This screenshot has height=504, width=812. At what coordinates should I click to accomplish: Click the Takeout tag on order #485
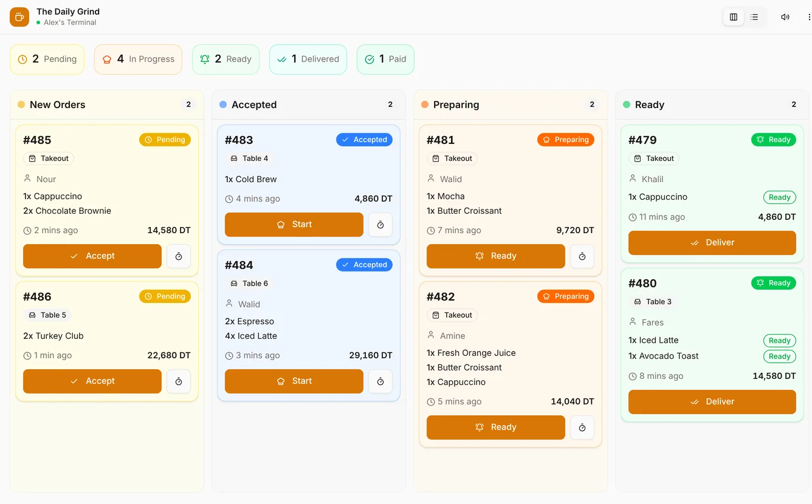click(x=49, y=158)
